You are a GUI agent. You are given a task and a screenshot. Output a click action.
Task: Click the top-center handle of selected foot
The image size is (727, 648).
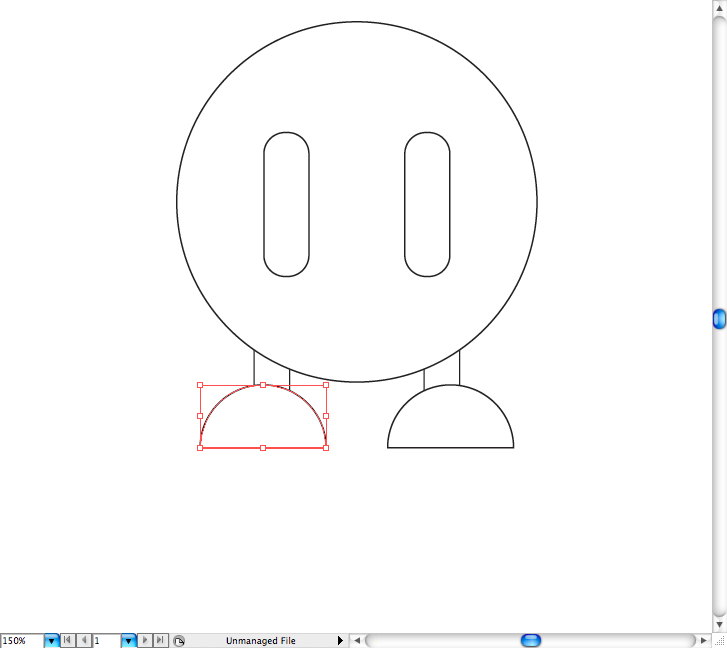click(263, 384)
